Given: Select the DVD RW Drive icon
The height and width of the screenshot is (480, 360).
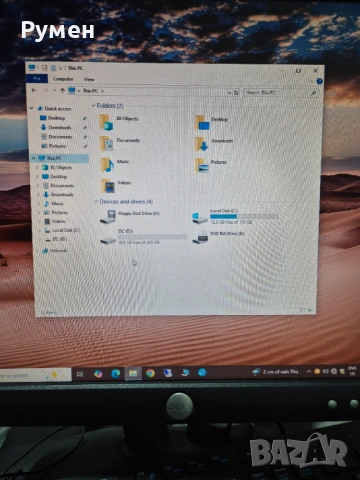Looking at the screenshot, I should pos(200,237).
